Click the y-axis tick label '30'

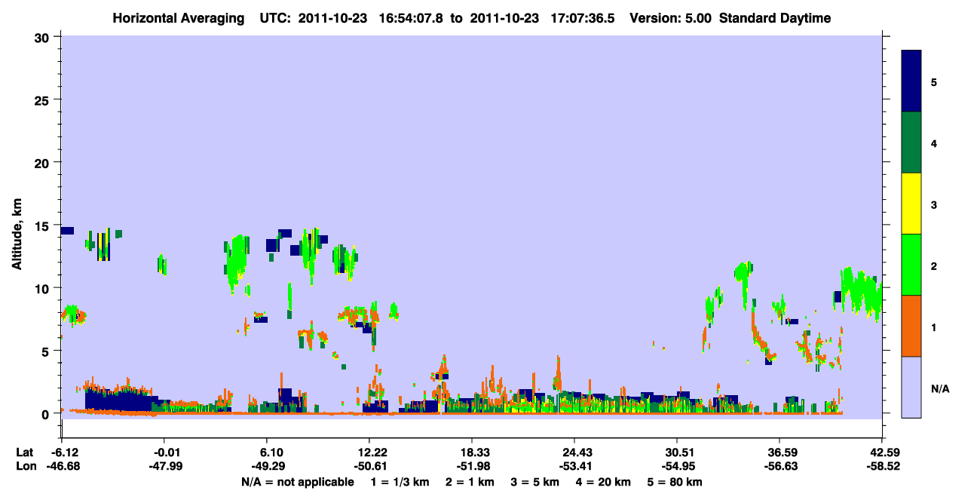click(x=44, y=38)
